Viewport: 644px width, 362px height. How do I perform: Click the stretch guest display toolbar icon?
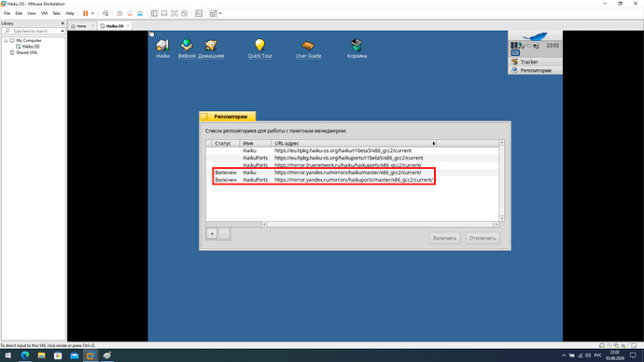point(213,14)
